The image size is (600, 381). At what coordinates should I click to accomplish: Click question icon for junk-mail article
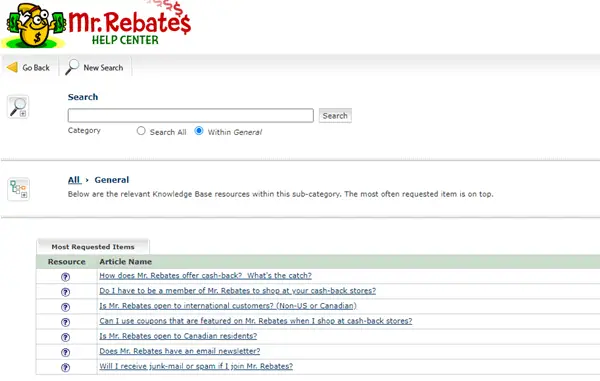point(65,367)
